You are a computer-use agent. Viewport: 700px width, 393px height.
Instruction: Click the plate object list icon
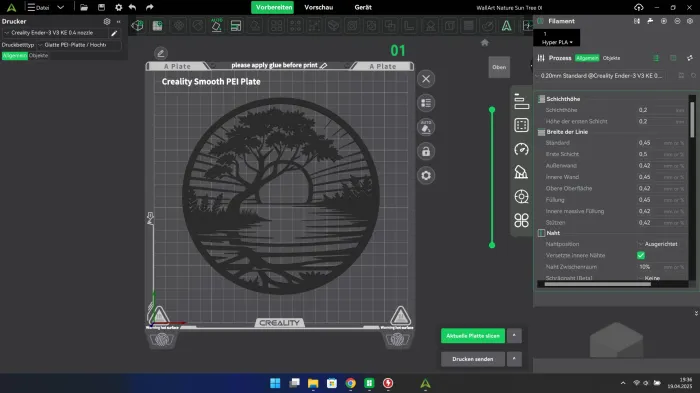point(426,103)
